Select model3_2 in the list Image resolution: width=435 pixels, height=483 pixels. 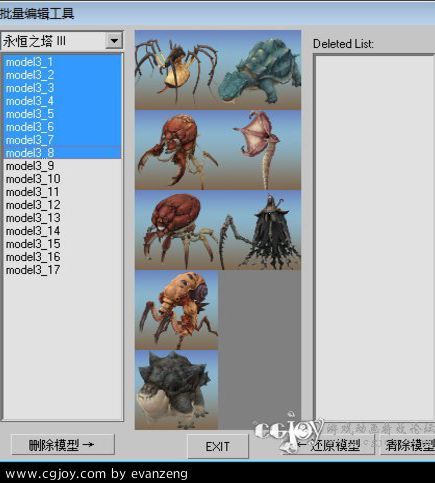click(x=62, y=75)
